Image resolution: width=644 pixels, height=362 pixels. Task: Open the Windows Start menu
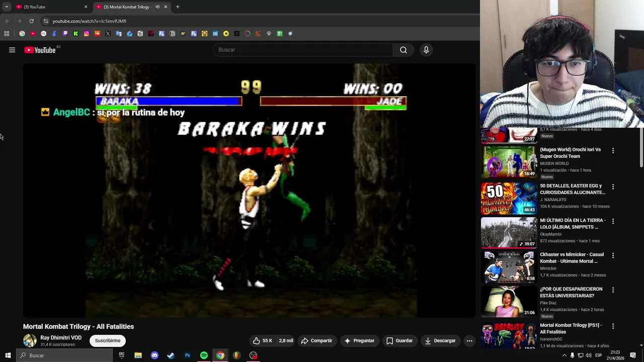click(x=8, y=355)
